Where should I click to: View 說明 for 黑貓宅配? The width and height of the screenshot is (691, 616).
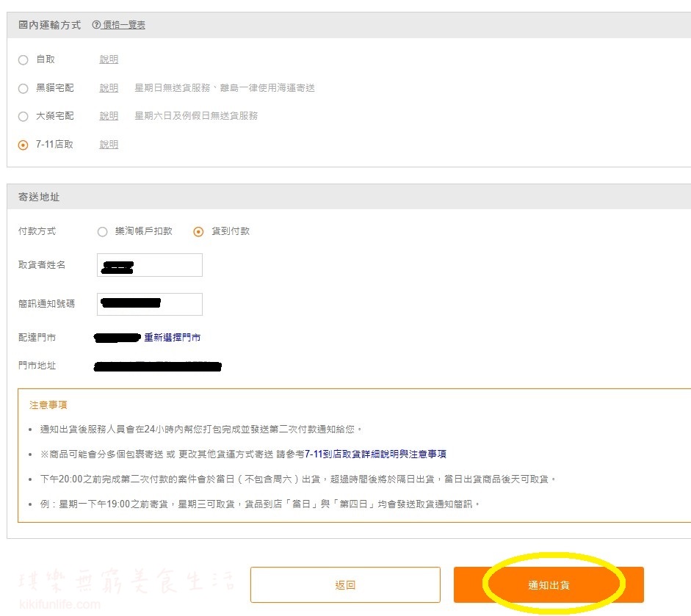pos(108,88)
